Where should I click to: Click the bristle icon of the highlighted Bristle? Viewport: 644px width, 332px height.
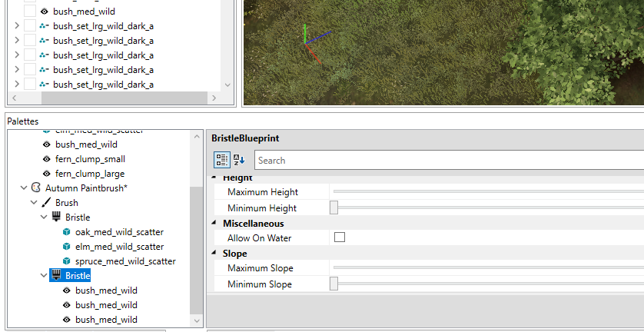[56, 275]
